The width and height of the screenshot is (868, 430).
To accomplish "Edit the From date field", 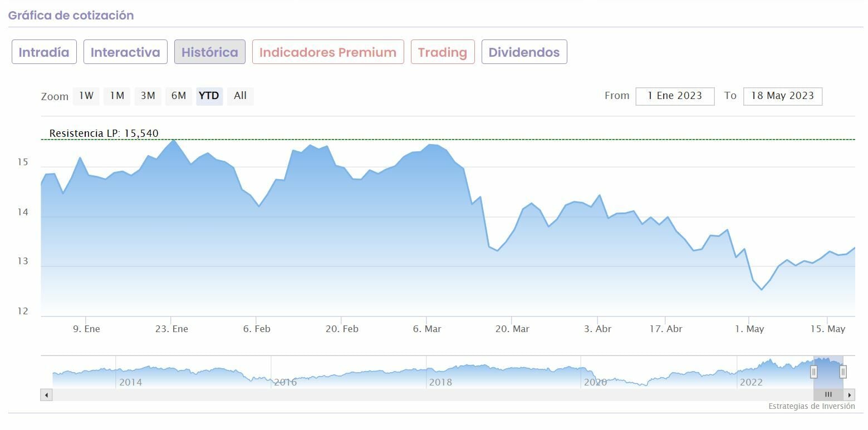I will [x=675, y=96].
